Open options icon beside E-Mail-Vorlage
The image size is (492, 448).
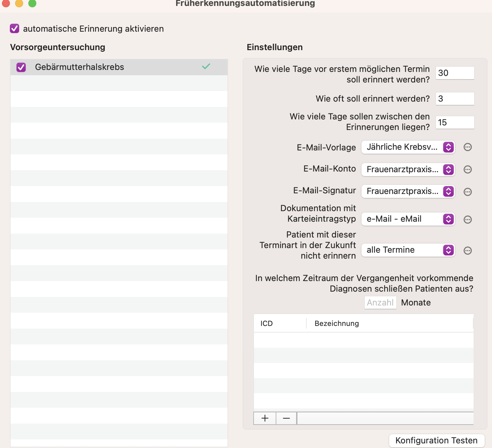(468, 147)
